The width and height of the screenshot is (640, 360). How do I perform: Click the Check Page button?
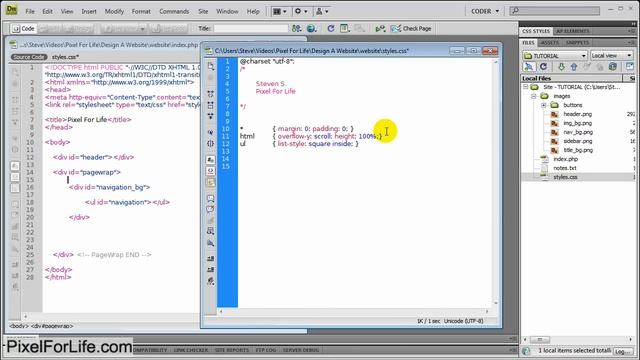point(411,29)
